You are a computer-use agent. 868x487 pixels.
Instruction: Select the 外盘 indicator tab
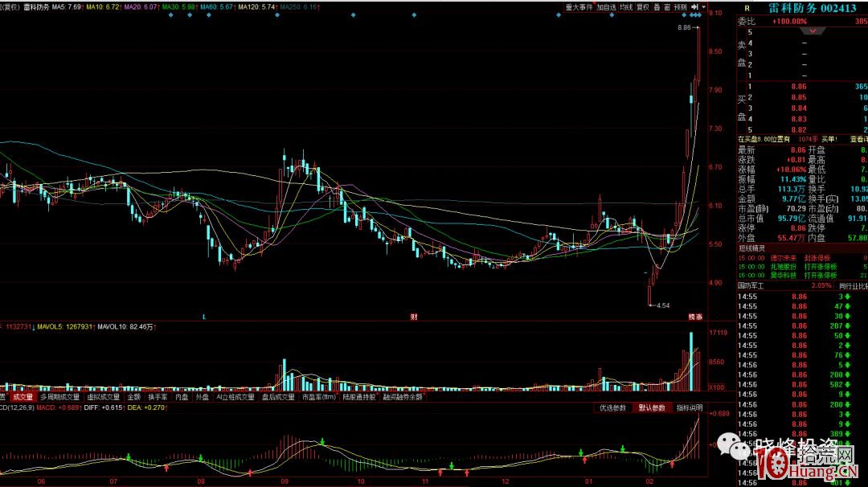(202, 397)
